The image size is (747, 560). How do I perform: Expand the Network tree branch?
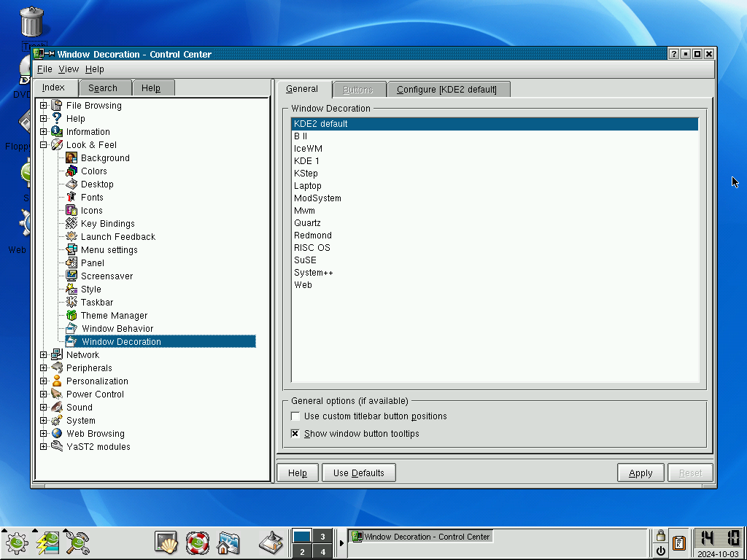point(43,355)
